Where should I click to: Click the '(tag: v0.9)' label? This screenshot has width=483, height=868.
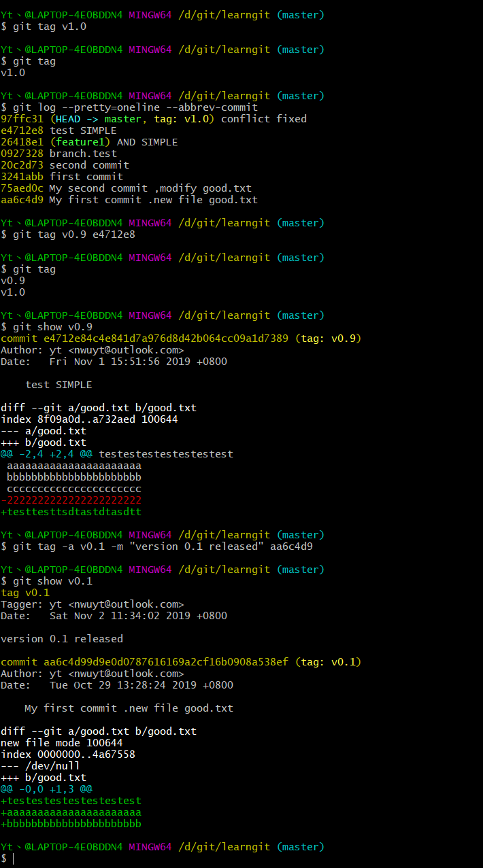point(328,338)
